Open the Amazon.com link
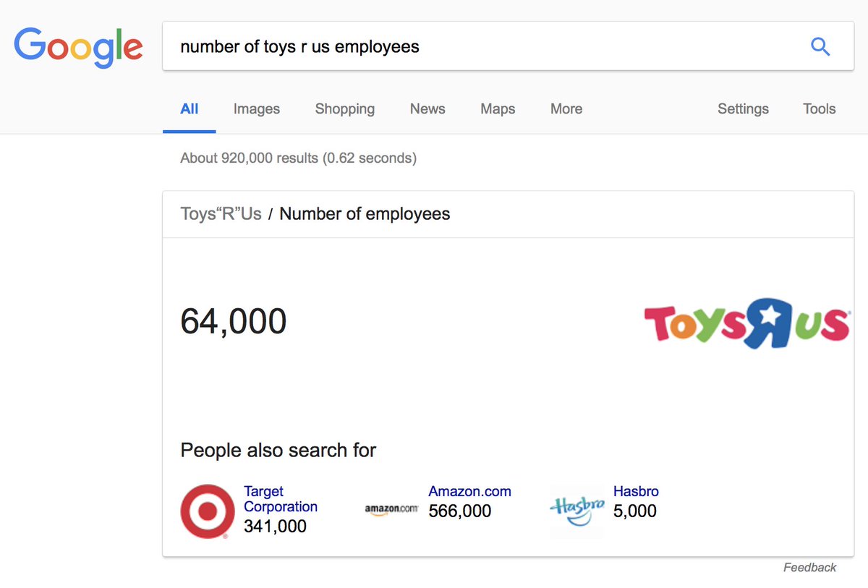This screenshot has width=868, height=588. [x=469, y=492]
